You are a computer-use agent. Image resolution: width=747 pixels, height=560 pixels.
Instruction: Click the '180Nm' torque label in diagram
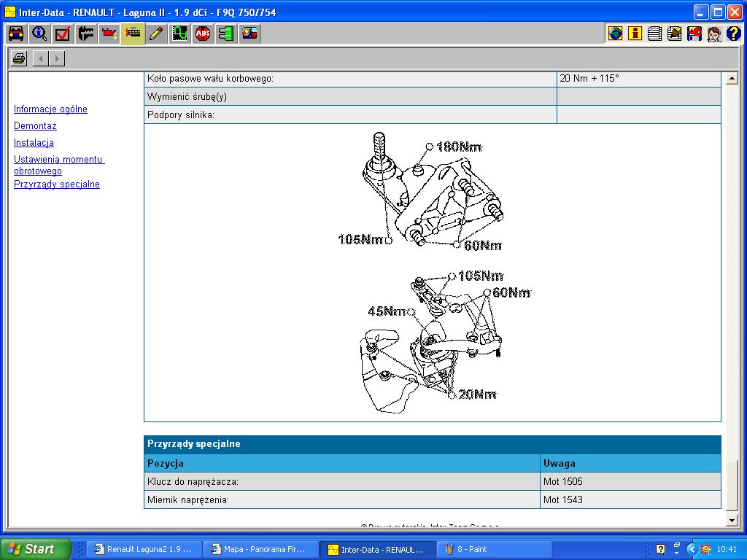(459, 147)
